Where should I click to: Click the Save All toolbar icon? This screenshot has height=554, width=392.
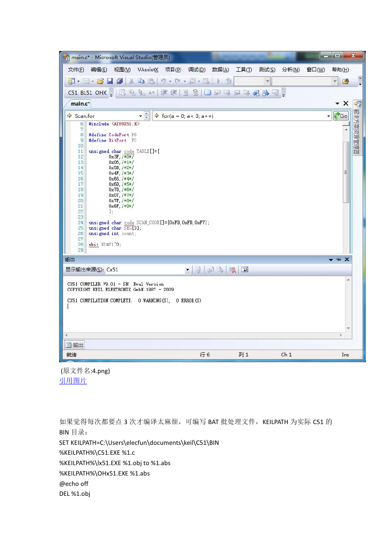(119, 81)
